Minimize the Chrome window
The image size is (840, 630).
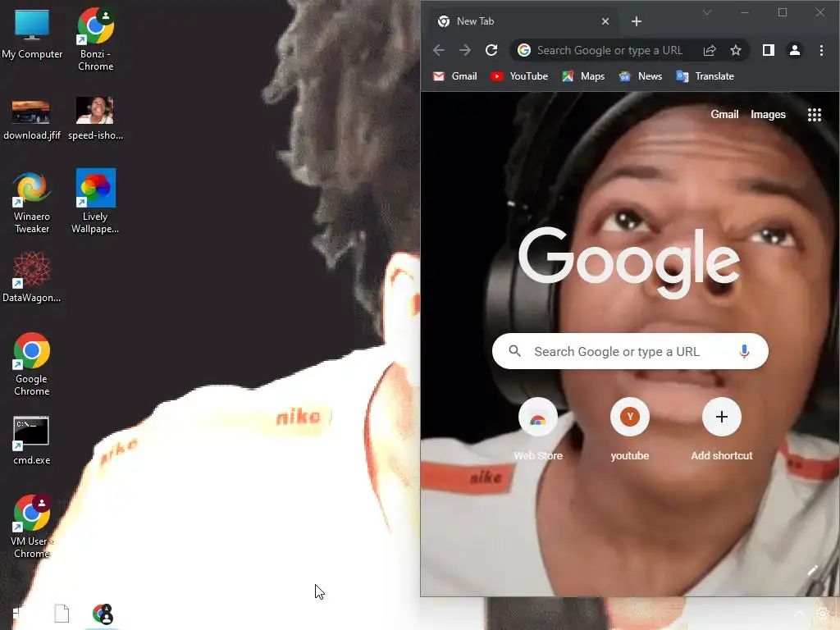[x=745, y=12]
